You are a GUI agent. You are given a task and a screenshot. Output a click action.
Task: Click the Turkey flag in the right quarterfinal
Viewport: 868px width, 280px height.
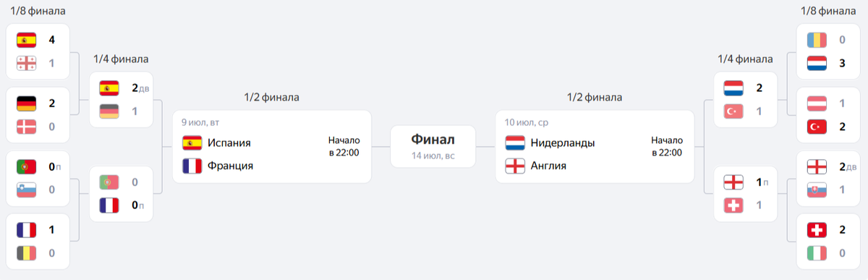coord(734,111)
